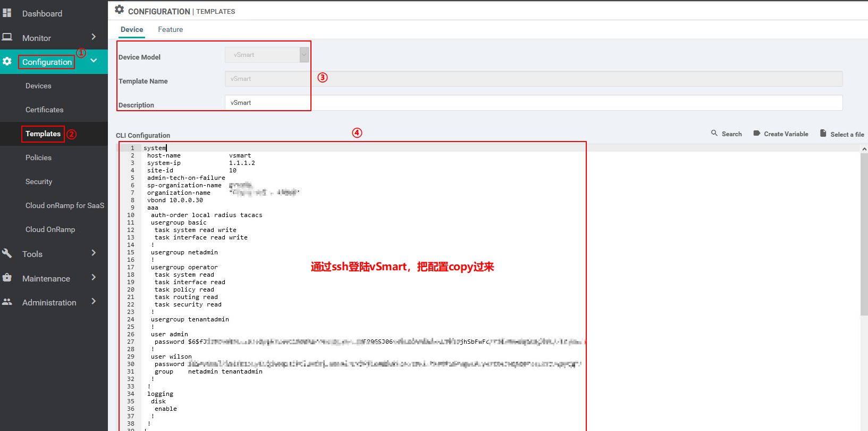This screenshot has height=431, width=868.
Task: Click the 'user admin' line
Action: point(169,334)
